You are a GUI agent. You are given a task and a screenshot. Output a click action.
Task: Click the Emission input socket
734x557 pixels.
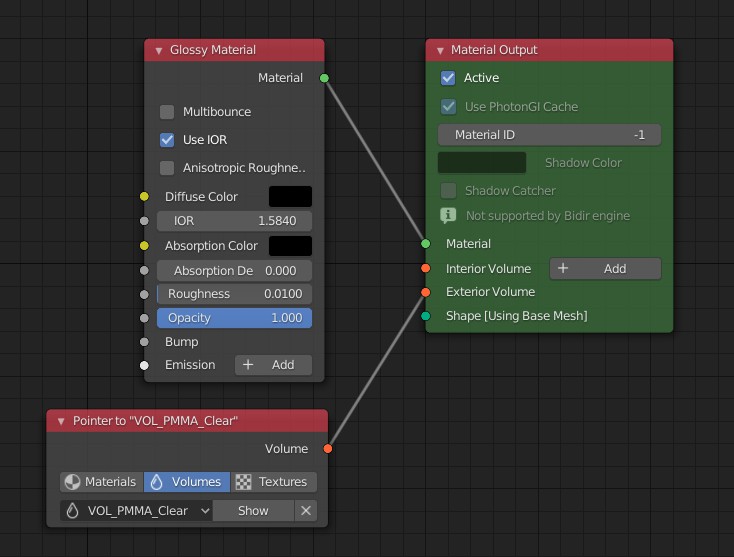[x=144, y=365]
